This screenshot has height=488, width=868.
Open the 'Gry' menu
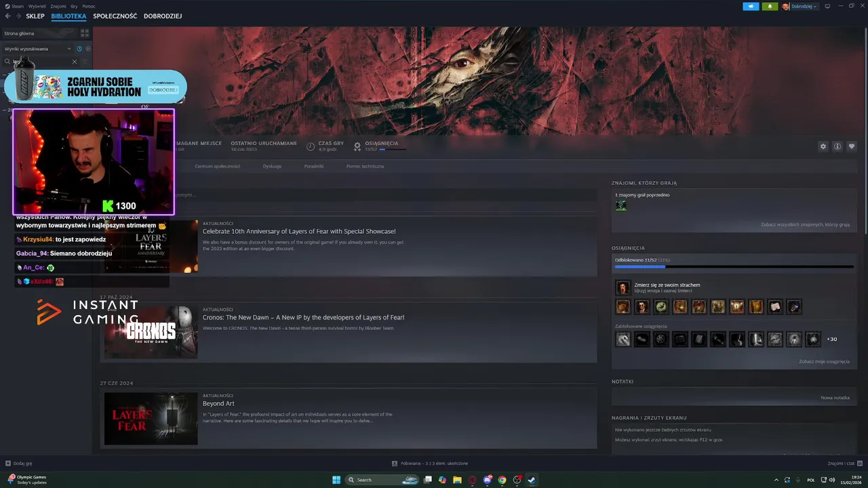click(74, 6)
